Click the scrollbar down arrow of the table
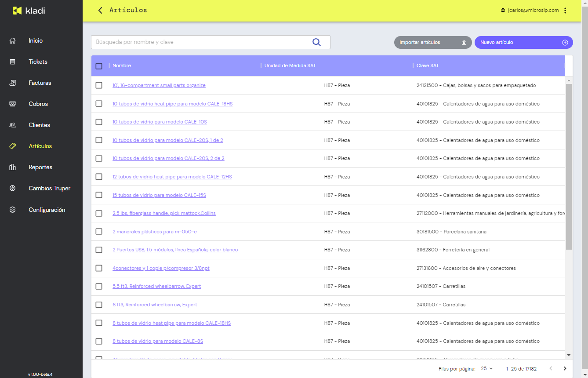This screenshot has width=588, height=378. [569, 355]
